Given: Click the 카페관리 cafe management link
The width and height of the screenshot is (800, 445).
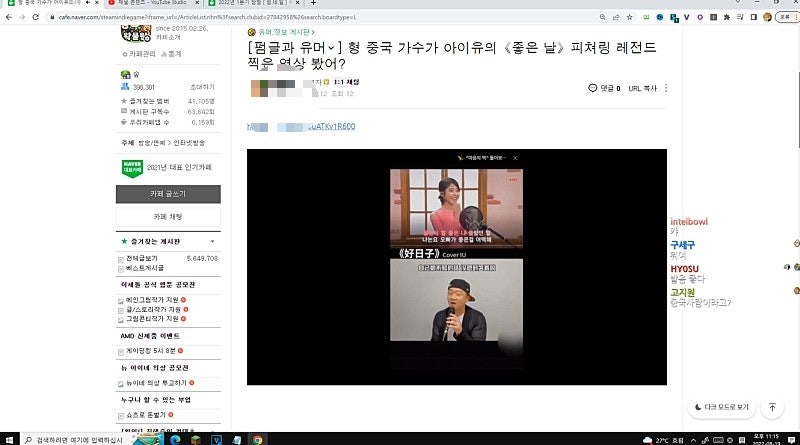Looking at the screenshot, I should click(x=139, y=54).
